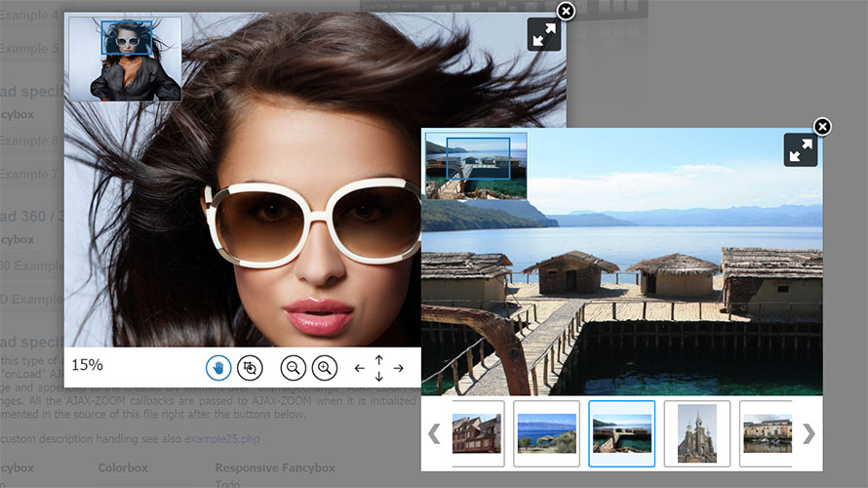Close the lake village lightbox
The image size is (868, 488).
(822, 127)
